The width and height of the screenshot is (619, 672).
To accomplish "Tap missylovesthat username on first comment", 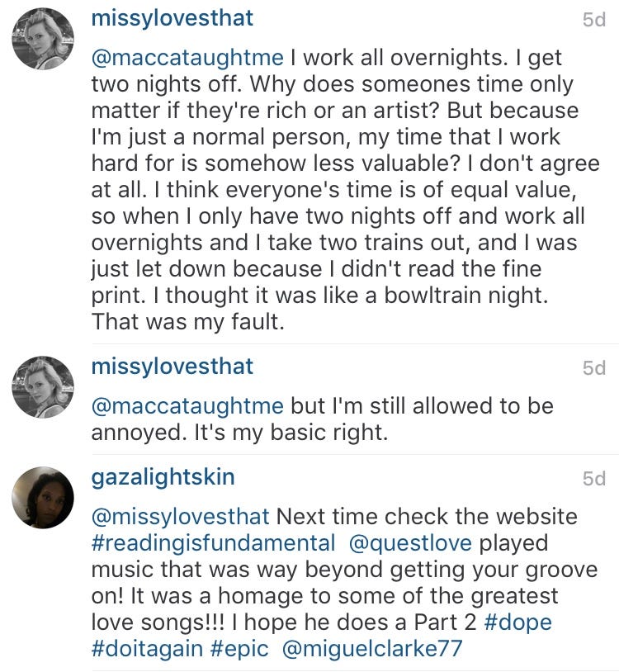I will [x=172, y=19].
